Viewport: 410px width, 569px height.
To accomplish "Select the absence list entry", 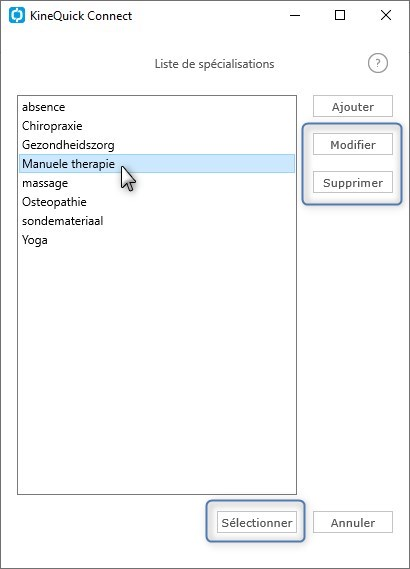I will pos(157,107).
